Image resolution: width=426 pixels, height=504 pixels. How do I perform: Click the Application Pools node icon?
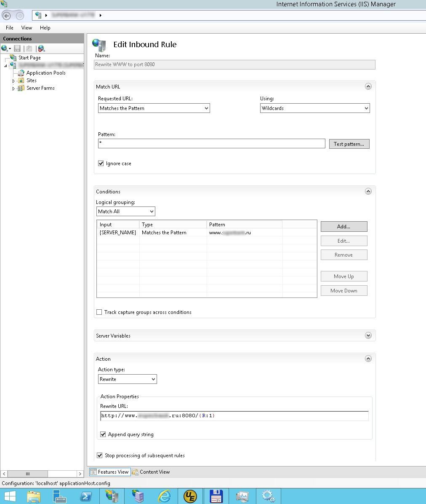[21, 73]
